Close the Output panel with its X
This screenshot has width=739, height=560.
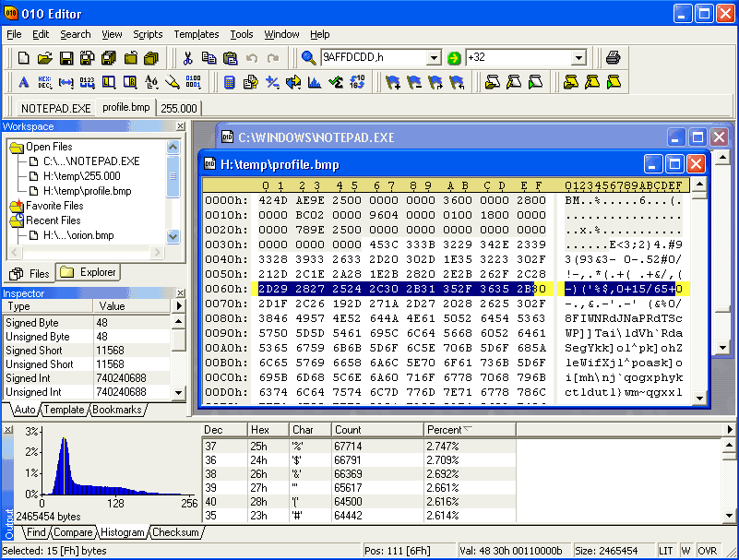8,429
